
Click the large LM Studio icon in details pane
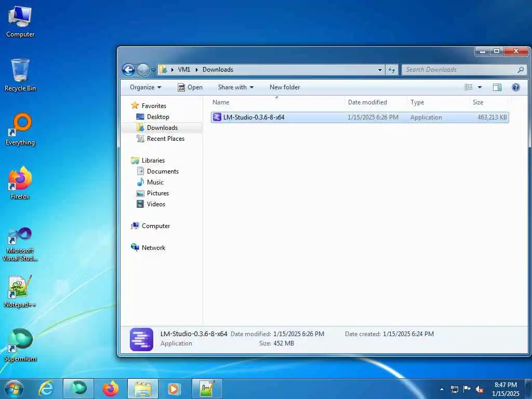pos(141,339)
